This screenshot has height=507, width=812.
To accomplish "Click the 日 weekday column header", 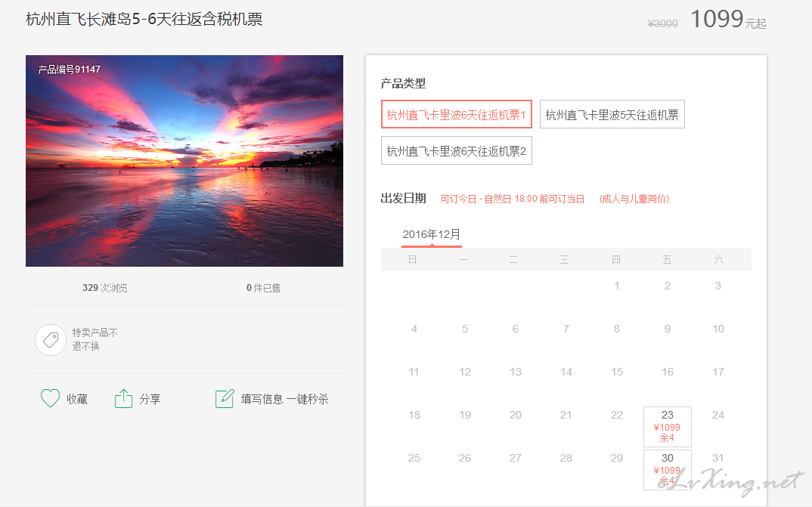I will pyautogui.click(x=412, y=260).
